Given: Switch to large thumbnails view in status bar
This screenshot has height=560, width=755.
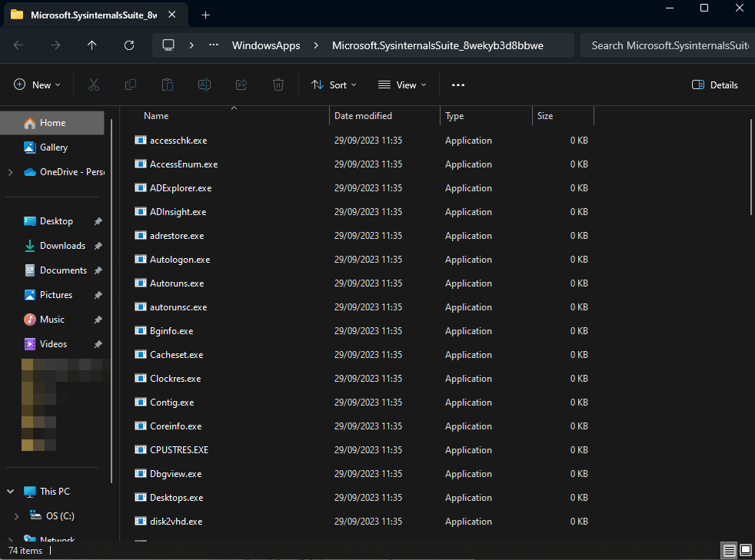Looking at the screenshot, I should (745, 550).
